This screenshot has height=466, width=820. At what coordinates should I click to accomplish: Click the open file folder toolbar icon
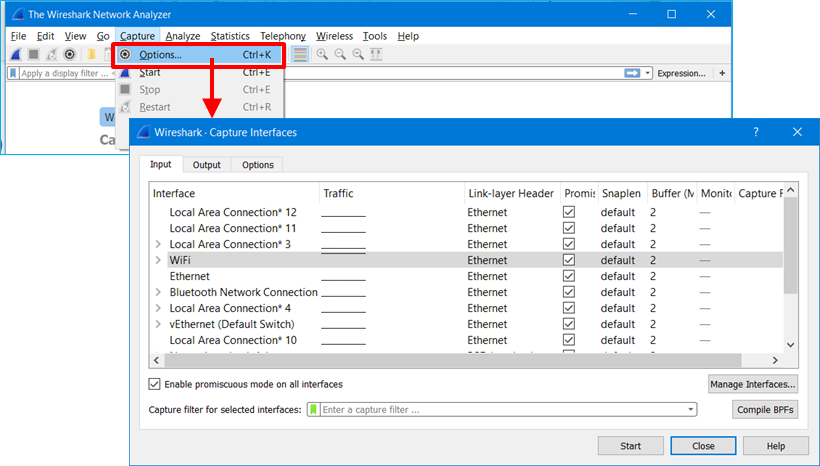(x=92, y=54)
